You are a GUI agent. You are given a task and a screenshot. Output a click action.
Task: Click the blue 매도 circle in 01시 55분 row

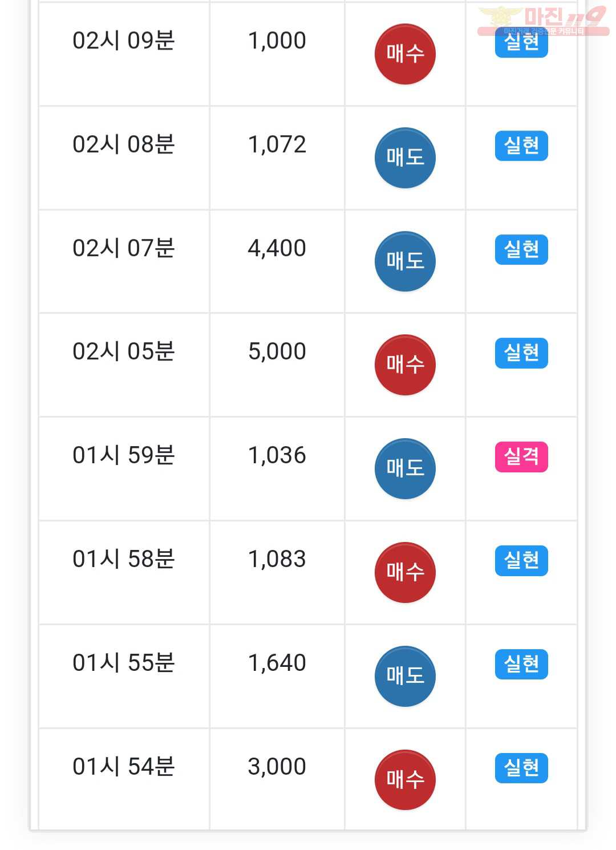coord(405,676)
